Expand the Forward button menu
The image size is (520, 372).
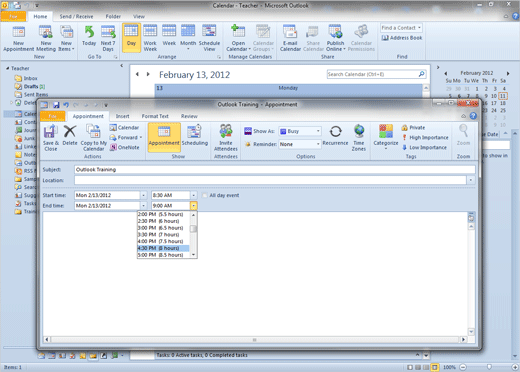(x=141, y=137)
